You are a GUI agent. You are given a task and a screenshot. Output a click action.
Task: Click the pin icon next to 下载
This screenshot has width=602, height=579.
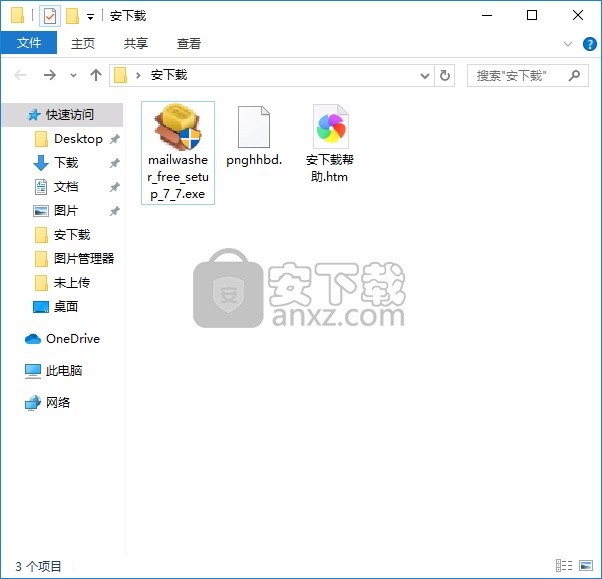(x=115, y=163)
